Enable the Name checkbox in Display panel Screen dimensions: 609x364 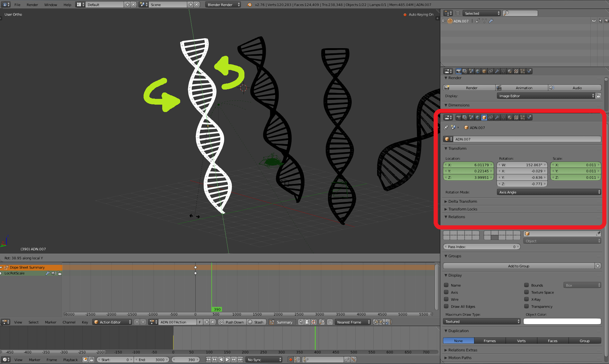pyautogui.click(x=446, y=285)
